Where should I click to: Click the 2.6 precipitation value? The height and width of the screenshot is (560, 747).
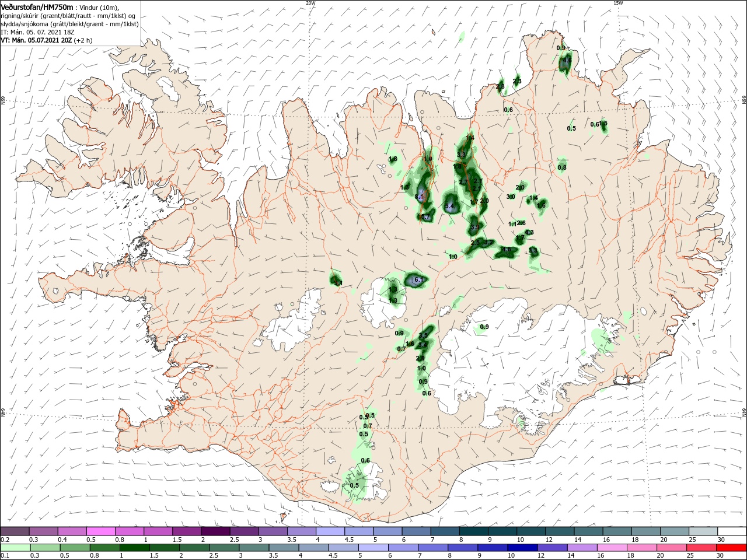pyautogui.click(x=521, y=223)
